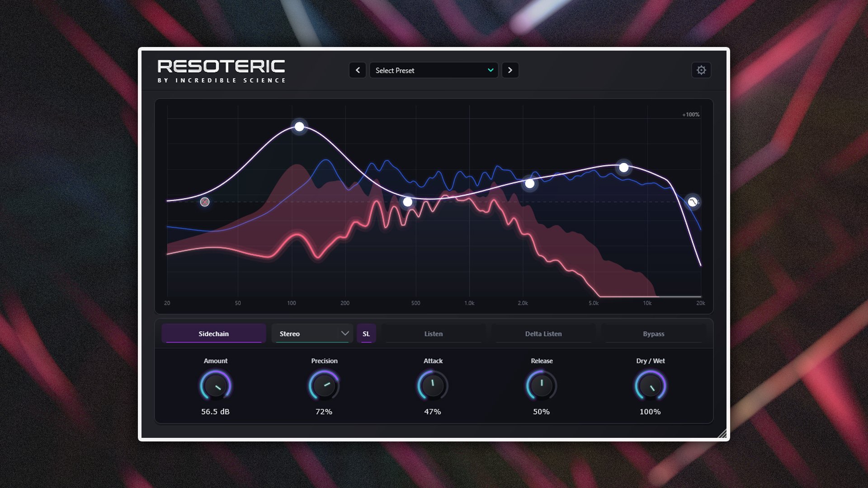
Task: Go to the next preset
Action: (x=510, y=70)
